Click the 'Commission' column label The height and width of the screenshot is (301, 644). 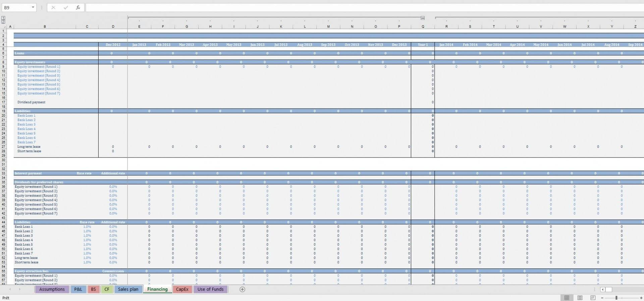coord(113,271)
